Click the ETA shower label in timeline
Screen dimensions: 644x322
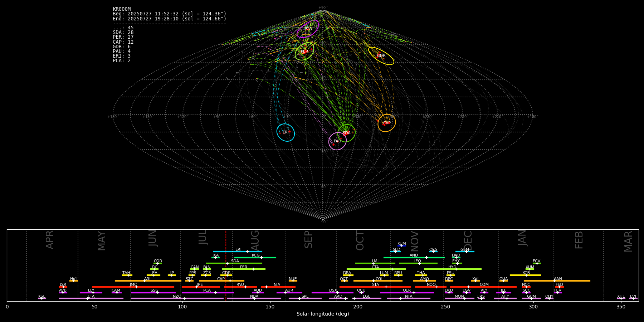click(x=91, y=297)
